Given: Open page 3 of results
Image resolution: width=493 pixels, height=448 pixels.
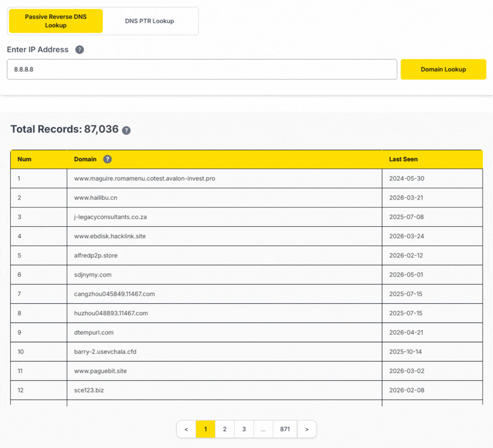Looking at the screenshot, I should click(x=244, y=429).
